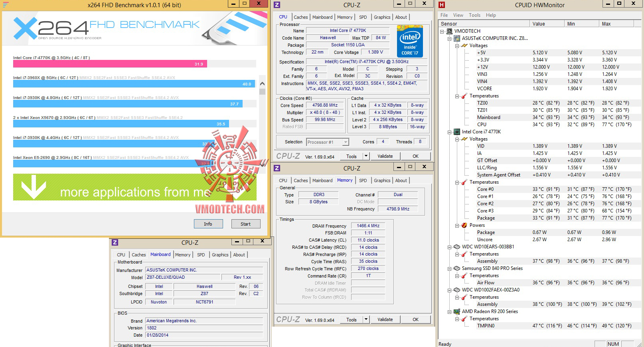644x347 pixels.
Task: Collapse the ASUSTeK COMPUTER INC. node
Action: click(x=449, y=38)
